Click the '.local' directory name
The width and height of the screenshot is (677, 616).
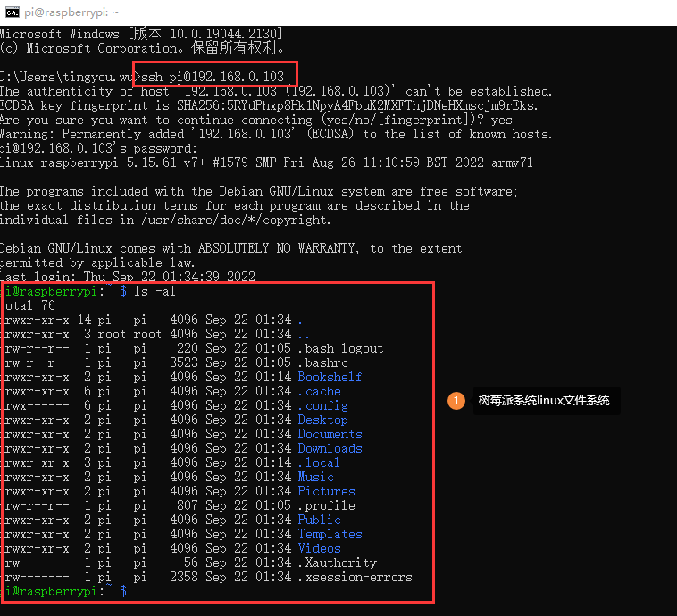pos(319,462)
